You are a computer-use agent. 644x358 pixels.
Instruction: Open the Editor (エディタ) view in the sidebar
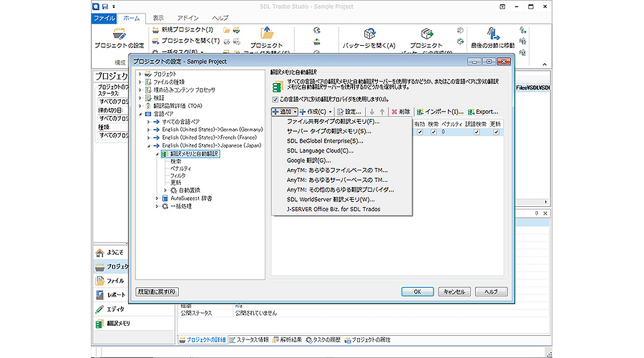[x=110, y=309]
